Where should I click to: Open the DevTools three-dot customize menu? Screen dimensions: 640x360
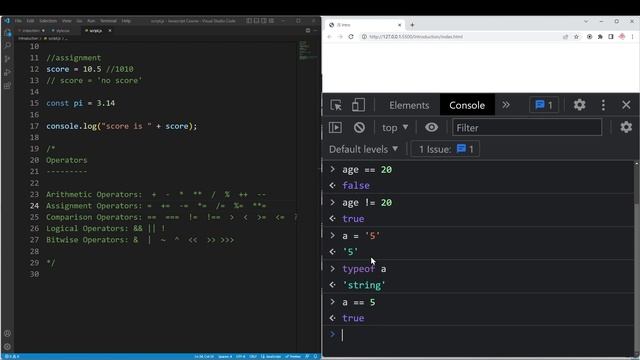pyautogui.click(x=603, y=105)
